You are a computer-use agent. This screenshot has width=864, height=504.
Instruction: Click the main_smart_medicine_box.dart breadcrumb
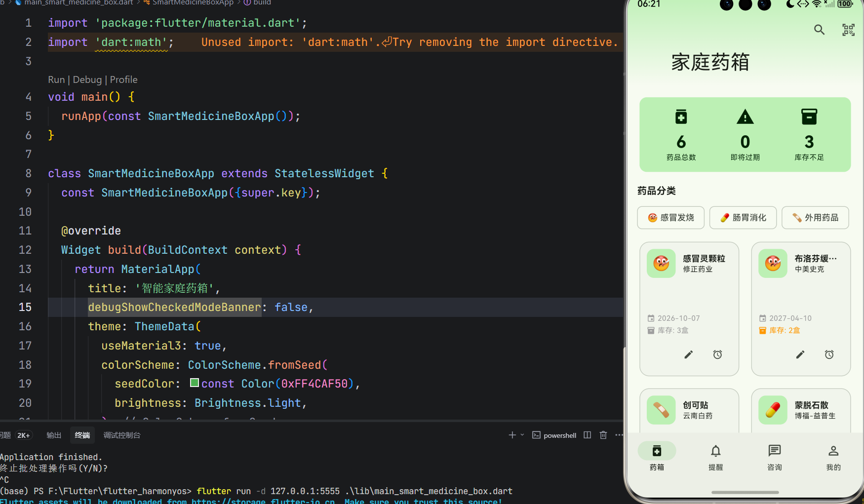79,2
